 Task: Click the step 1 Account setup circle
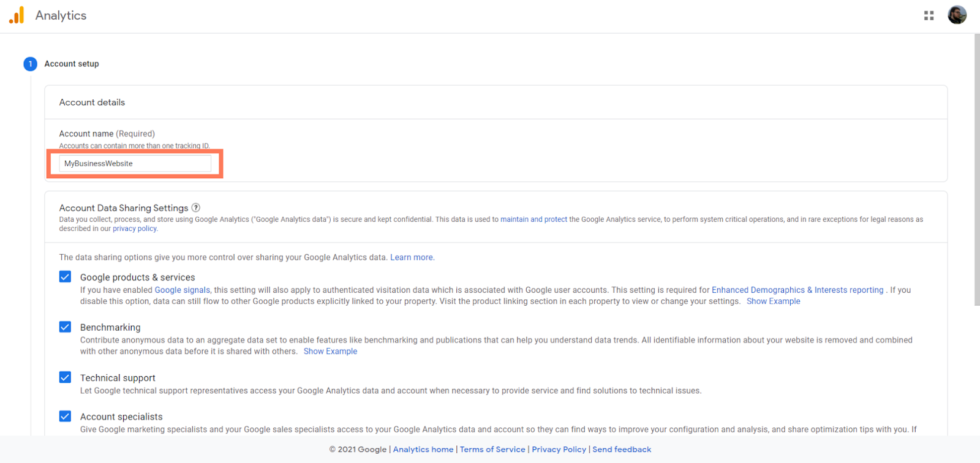coord(30,64)
